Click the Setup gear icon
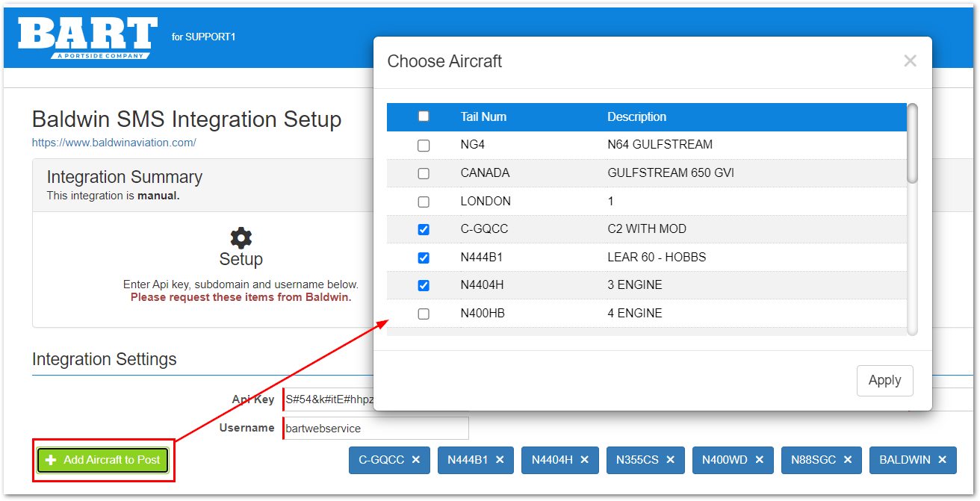The image size is (980, 501). click(241, 238)
